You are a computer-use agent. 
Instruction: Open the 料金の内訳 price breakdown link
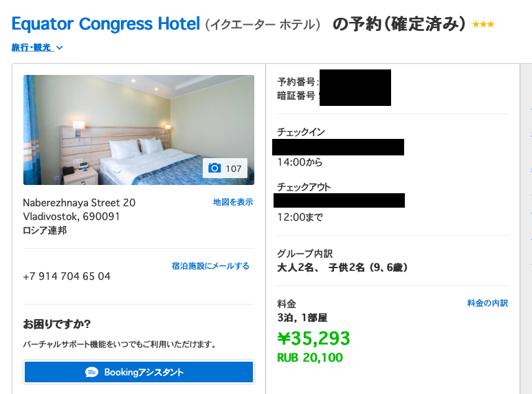click(x=487, y=303)
